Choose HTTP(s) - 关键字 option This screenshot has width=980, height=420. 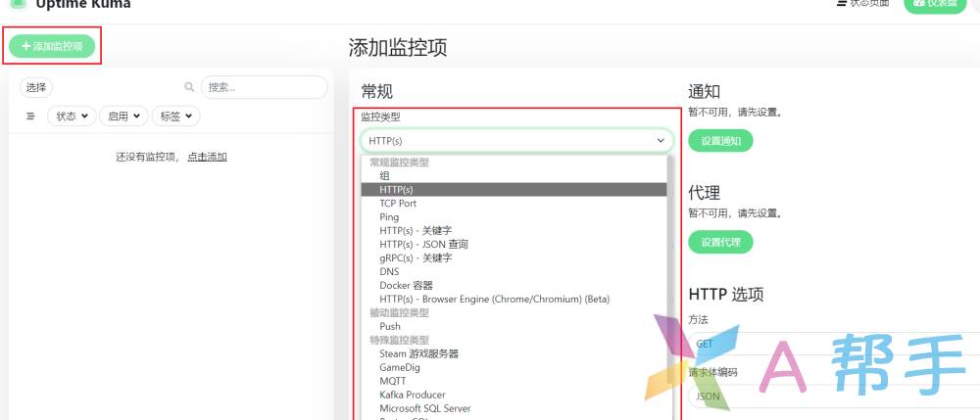pos(514,231)
